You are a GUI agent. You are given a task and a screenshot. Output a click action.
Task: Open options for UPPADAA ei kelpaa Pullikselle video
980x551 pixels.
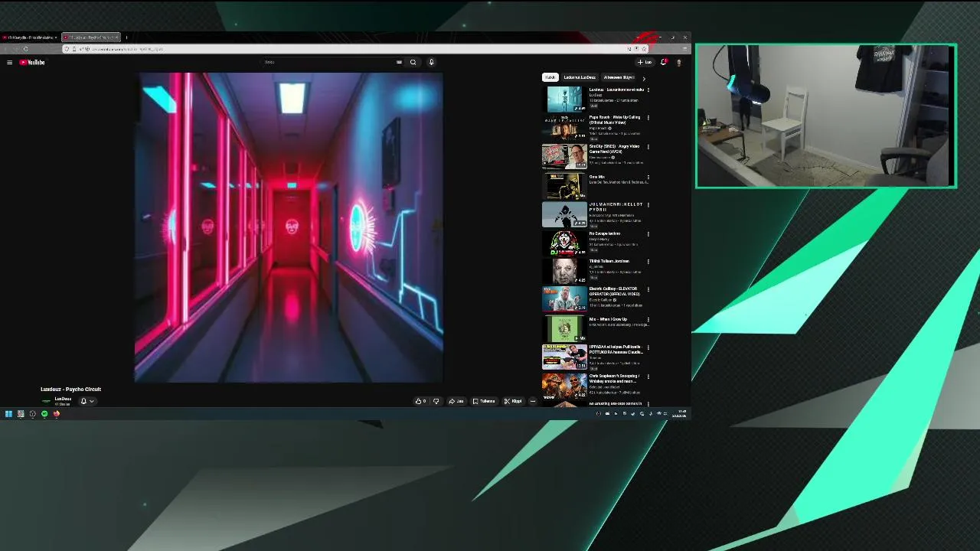click(648, 347)
